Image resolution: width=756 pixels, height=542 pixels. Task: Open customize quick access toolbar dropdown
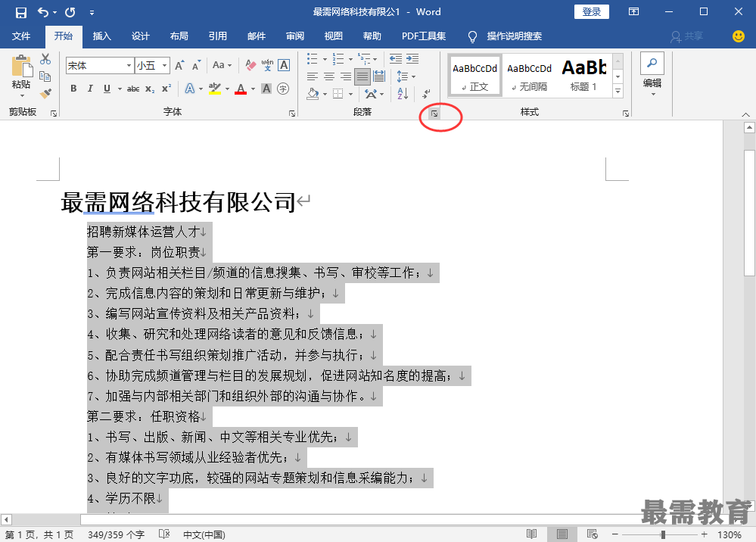point(92,13)
